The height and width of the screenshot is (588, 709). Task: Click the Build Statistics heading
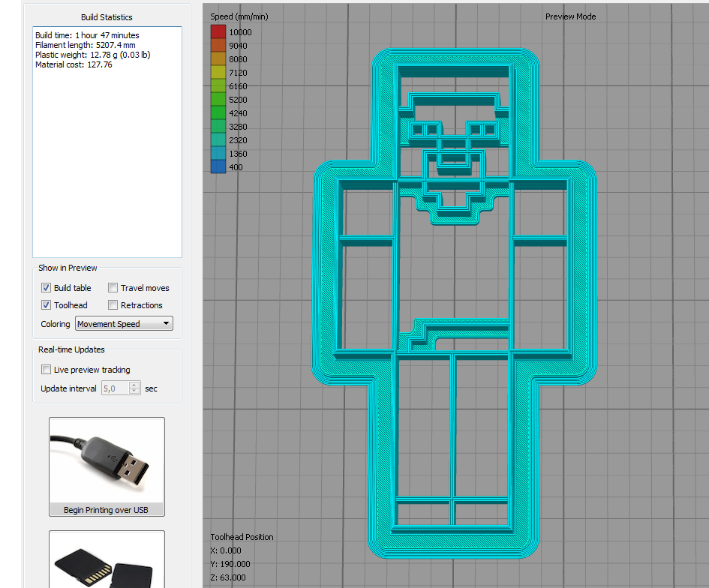[x=107, y=17]
